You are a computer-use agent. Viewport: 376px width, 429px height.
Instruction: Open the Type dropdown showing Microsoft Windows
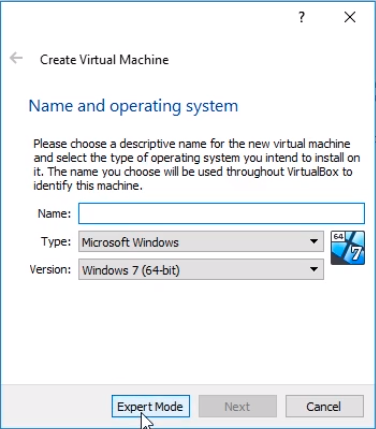[201, 242]
